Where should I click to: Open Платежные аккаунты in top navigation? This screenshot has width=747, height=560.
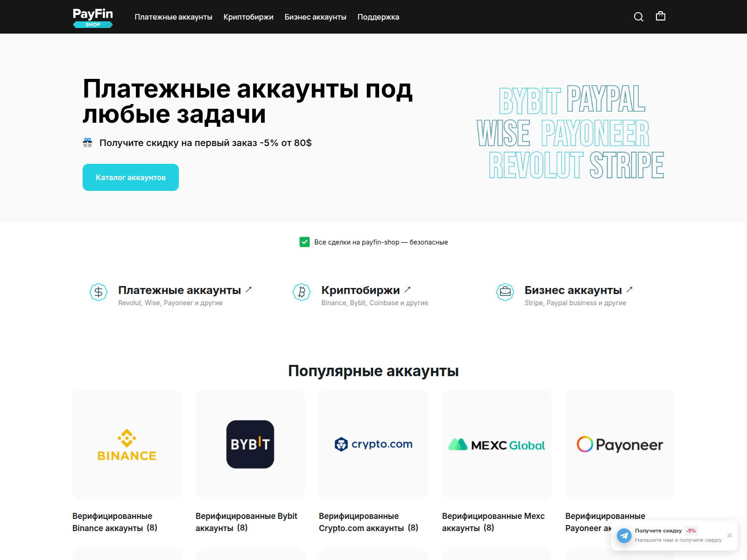click(173, 17)
